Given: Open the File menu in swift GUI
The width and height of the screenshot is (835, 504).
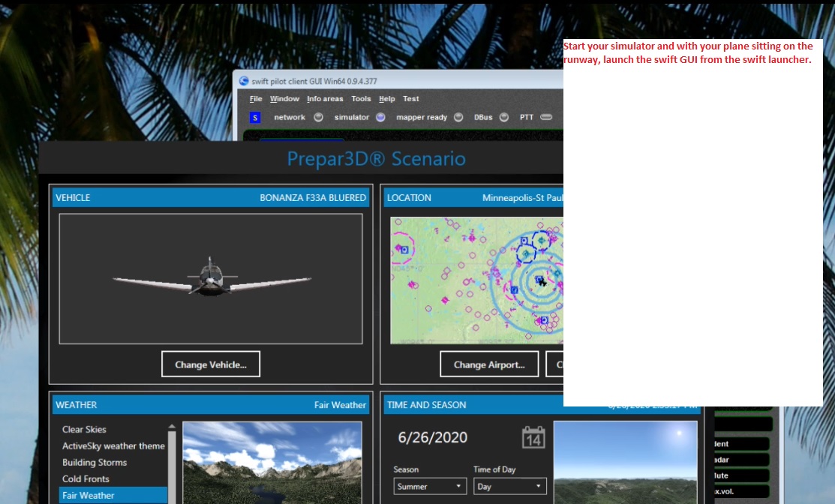Looking at the screenshot, I should 256,99.
